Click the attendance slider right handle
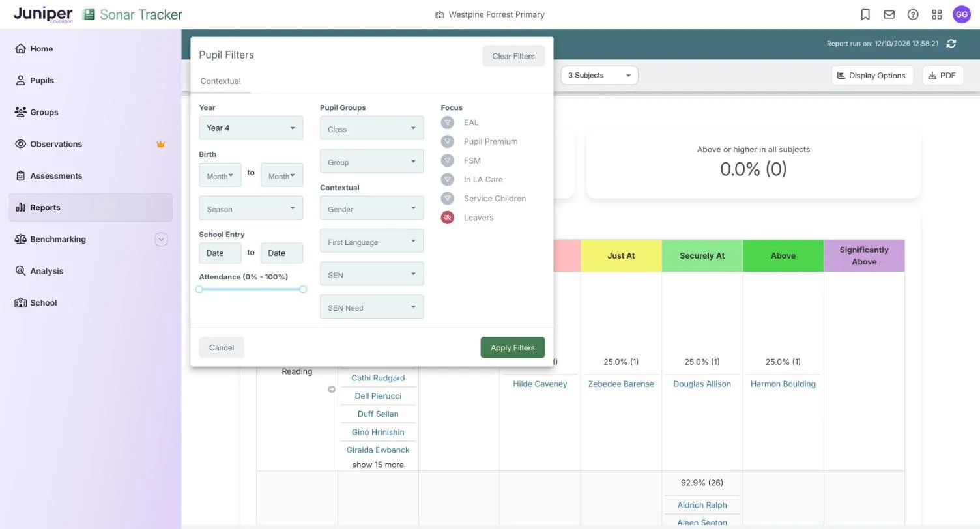This screenshot has width=980, height=529. [x=303, y=289]
